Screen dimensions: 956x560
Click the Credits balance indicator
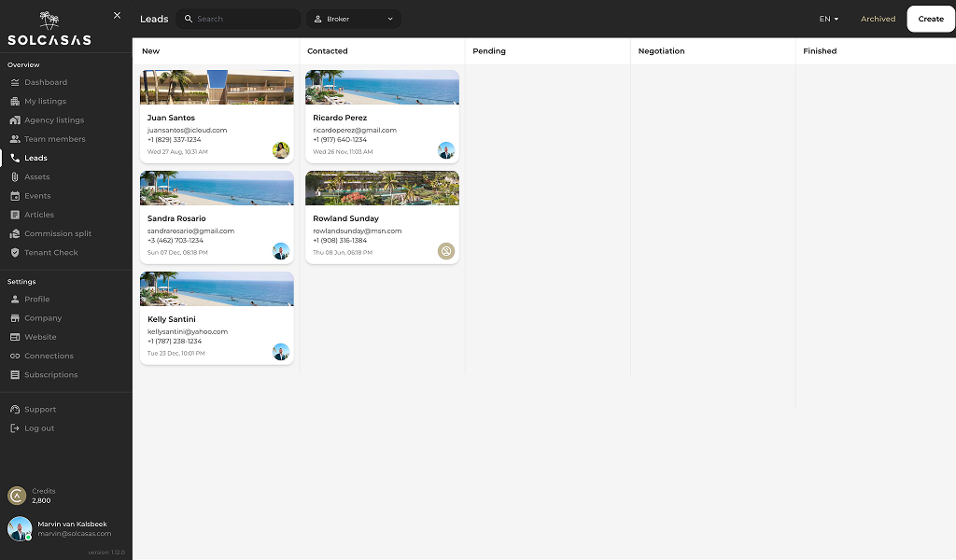point(37,496)
